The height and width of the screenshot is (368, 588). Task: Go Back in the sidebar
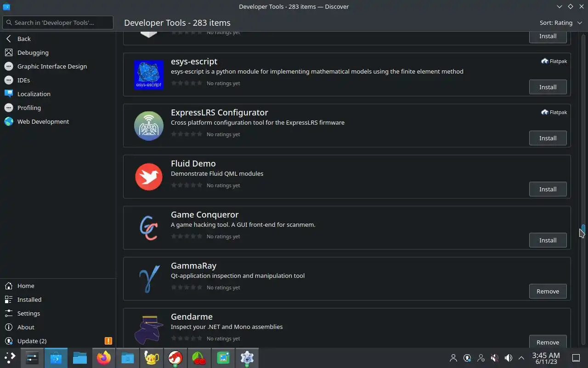tap(58, 39)
